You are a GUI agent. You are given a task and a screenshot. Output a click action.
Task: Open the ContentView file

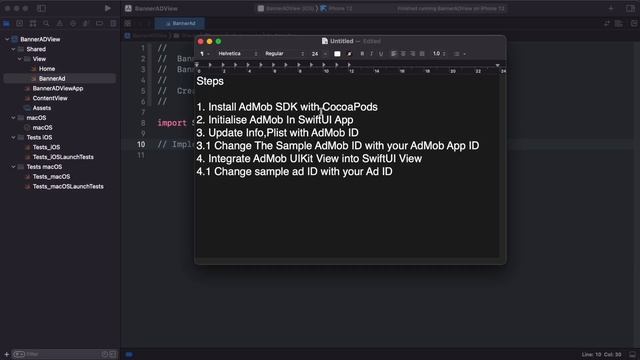50,98
